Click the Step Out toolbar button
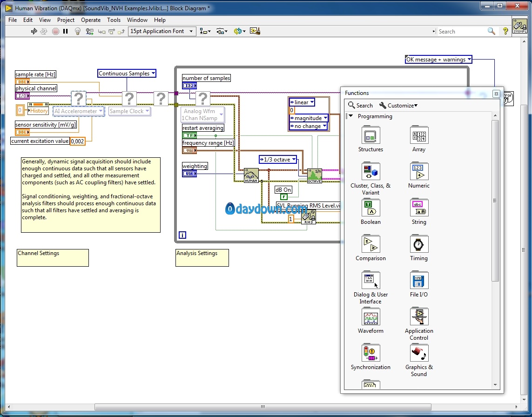Viewport: 532px width, 417px height. (121, 32)
